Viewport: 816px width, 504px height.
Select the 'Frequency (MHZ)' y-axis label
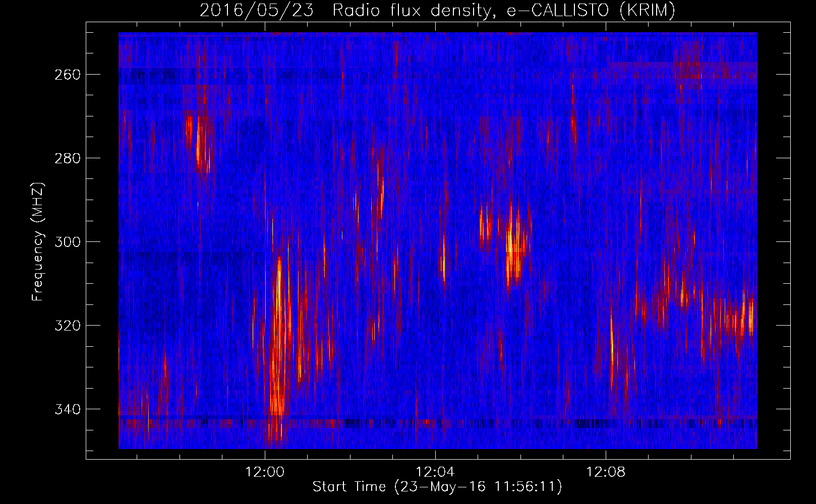[x=38, y=241]
